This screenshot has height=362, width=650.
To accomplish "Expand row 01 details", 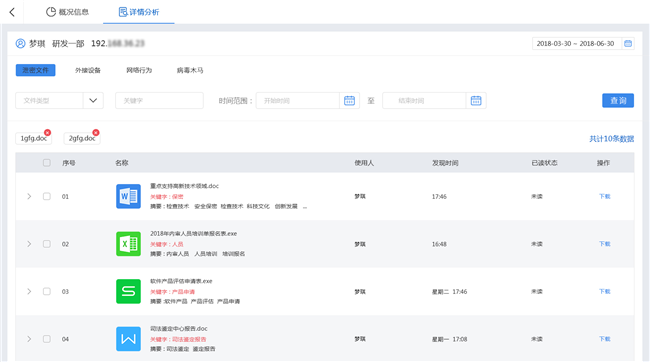I will (x=29, y=196).
